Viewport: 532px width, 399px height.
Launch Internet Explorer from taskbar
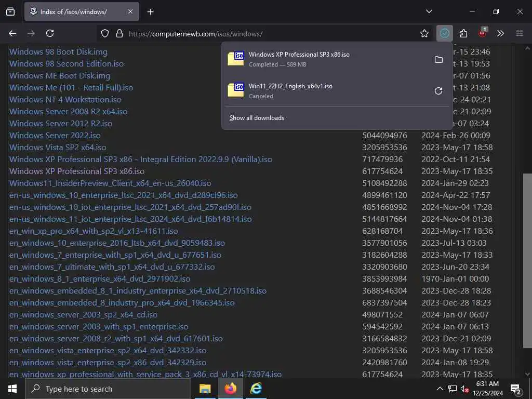coord(256,389)
